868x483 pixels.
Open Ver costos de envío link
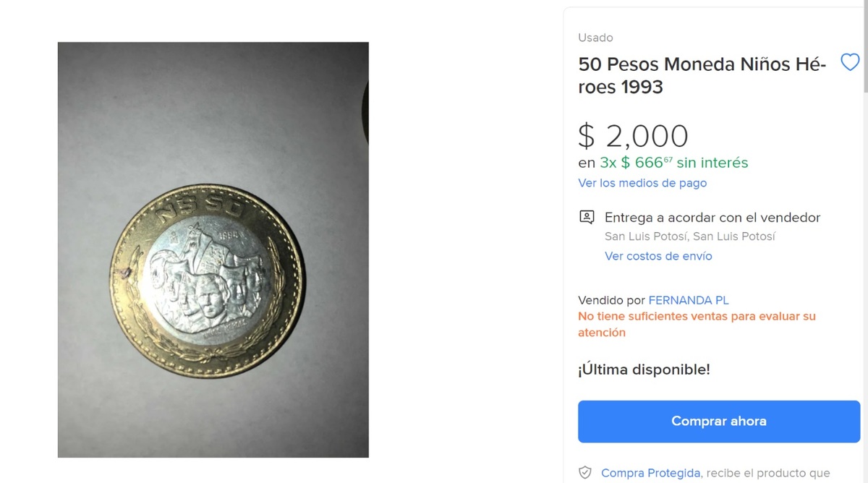[658, 256]
